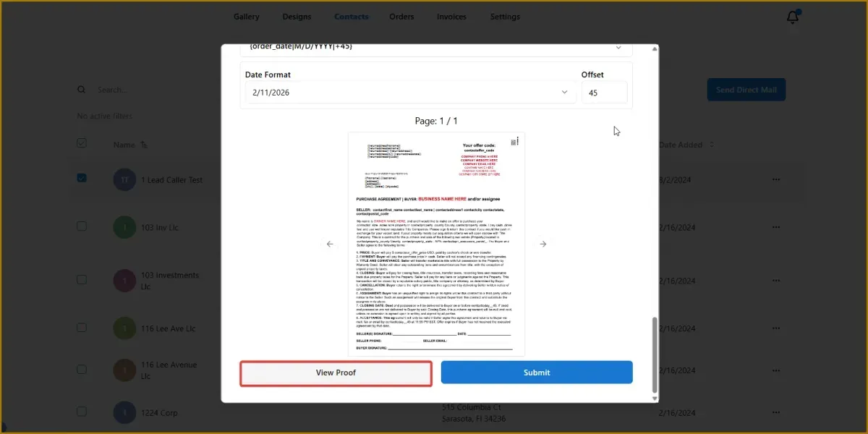Switch to the Contacts tab
The width and height of the screenshot is (868, 434).
tap(352, 17)
